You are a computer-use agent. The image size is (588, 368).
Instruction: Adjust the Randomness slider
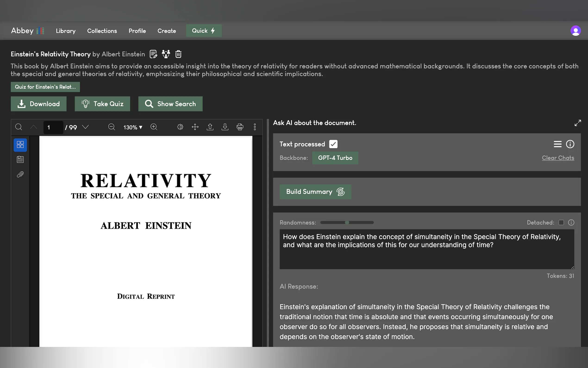[x=347, y=222]
